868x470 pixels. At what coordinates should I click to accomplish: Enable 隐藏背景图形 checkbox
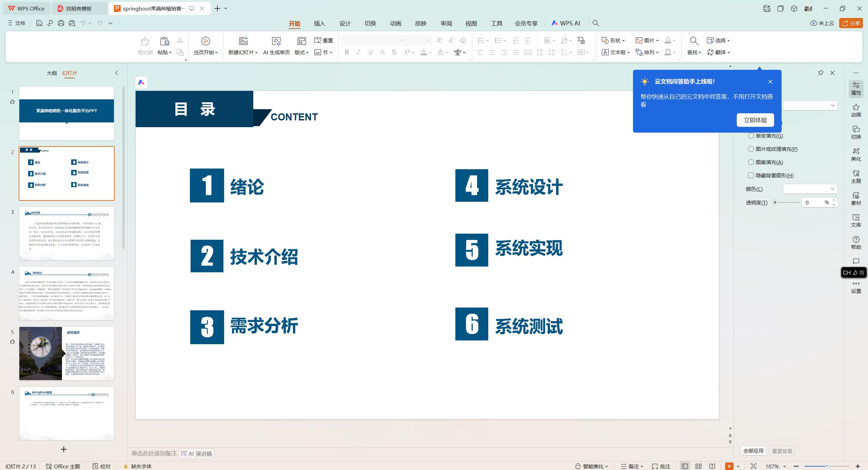(x=751, y=175)
